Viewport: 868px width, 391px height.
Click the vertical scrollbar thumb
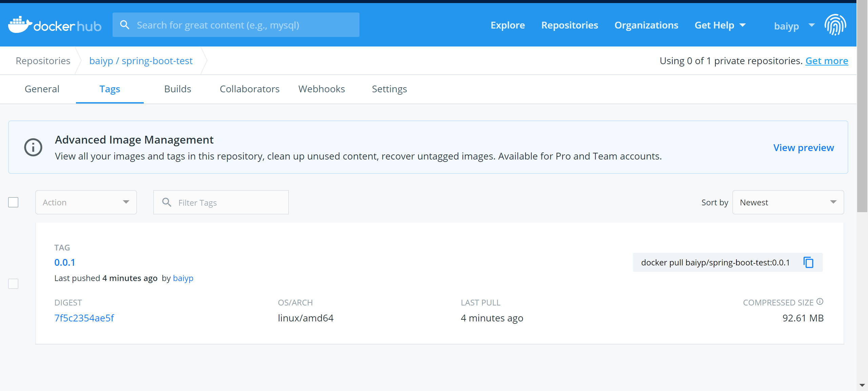click(x=862, y=106)
